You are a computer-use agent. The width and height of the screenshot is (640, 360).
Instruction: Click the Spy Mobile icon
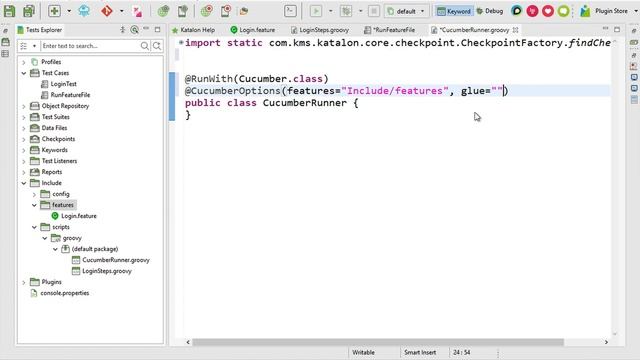(182, 11)
